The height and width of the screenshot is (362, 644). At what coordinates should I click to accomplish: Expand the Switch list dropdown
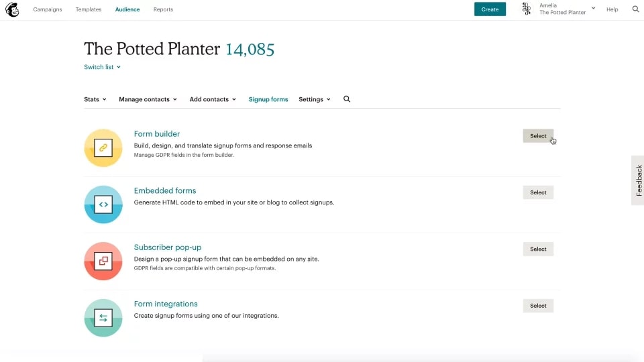103,67
